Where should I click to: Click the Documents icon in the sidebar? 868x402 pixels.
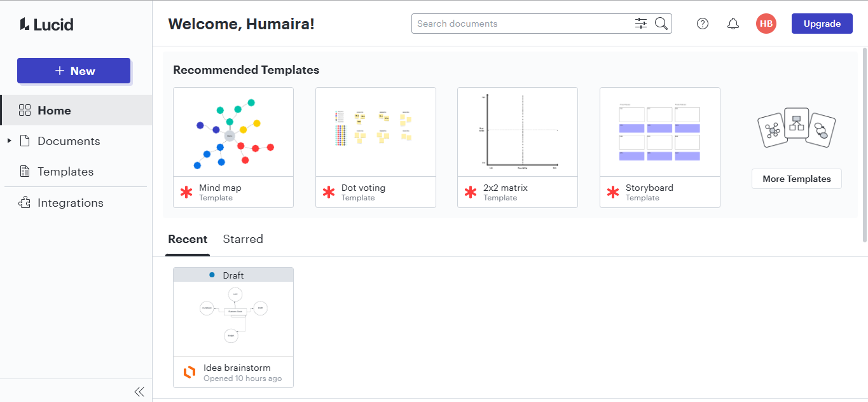(25, 141)
